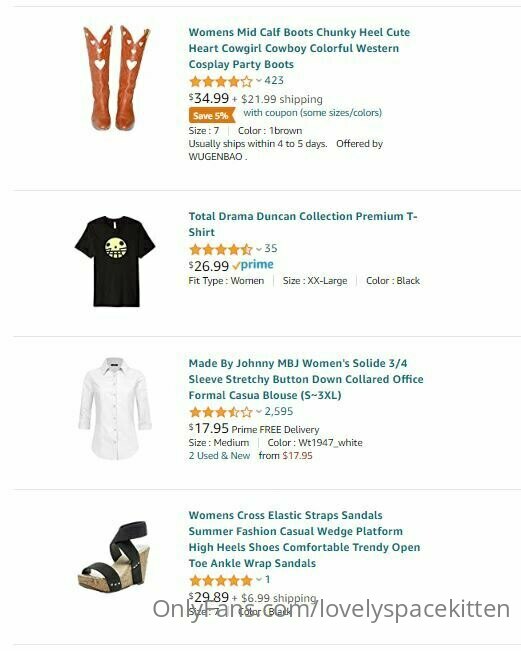Image resolution: width=521 pixels, height=651 pixels.
Task: Open the 2 Used & New offers link
Action: [x=219, y=455]
